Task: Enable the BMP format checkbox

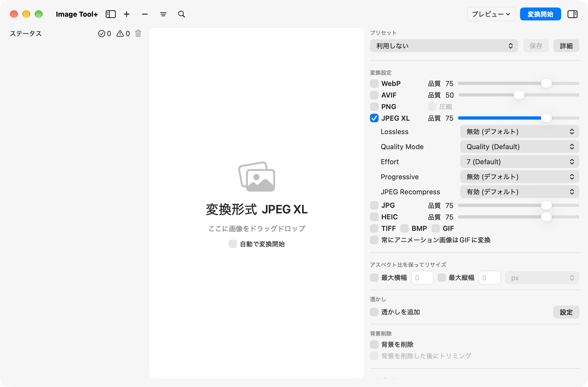Action: [x=405, y=228]
